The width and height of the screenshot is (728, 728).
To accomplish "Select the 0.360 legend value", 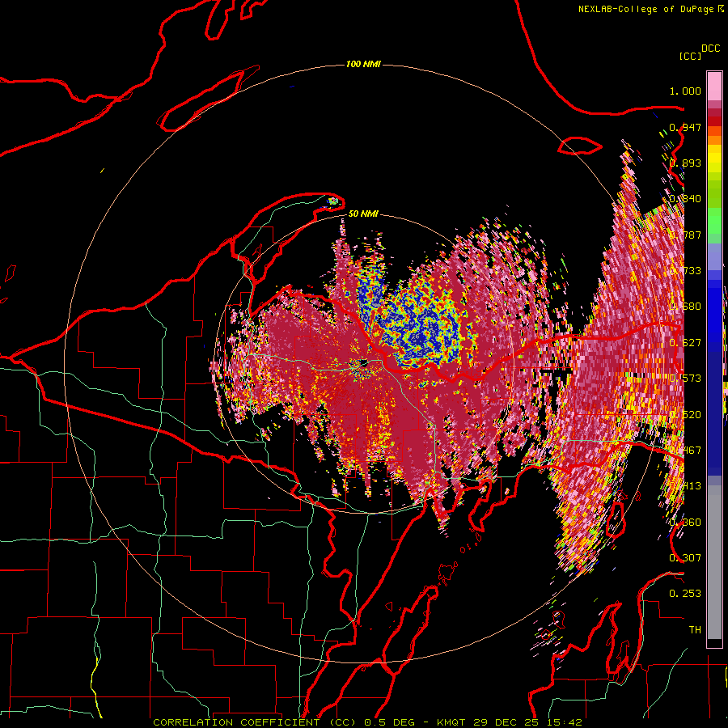I will tap(685, 523).
